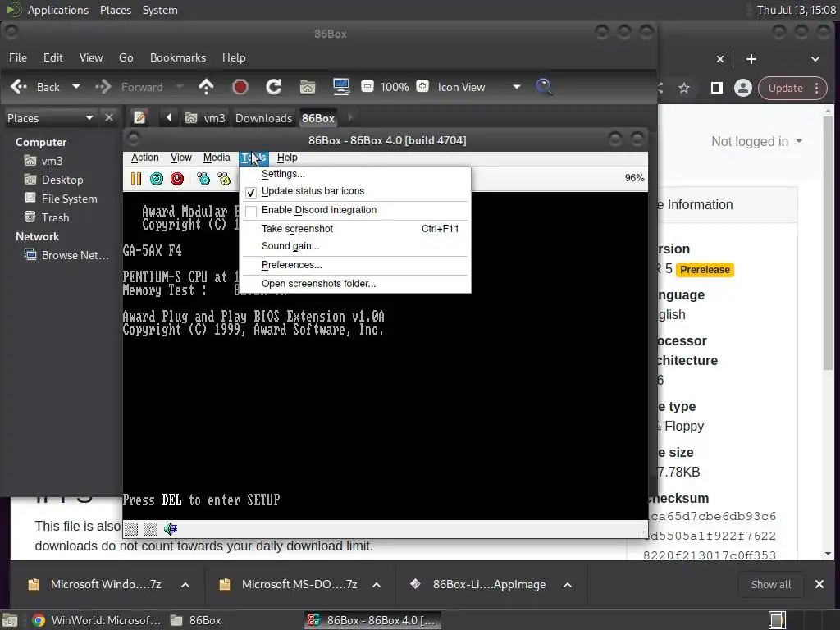
Task: Zoom out in the file manager
Action: coord(367,86)
